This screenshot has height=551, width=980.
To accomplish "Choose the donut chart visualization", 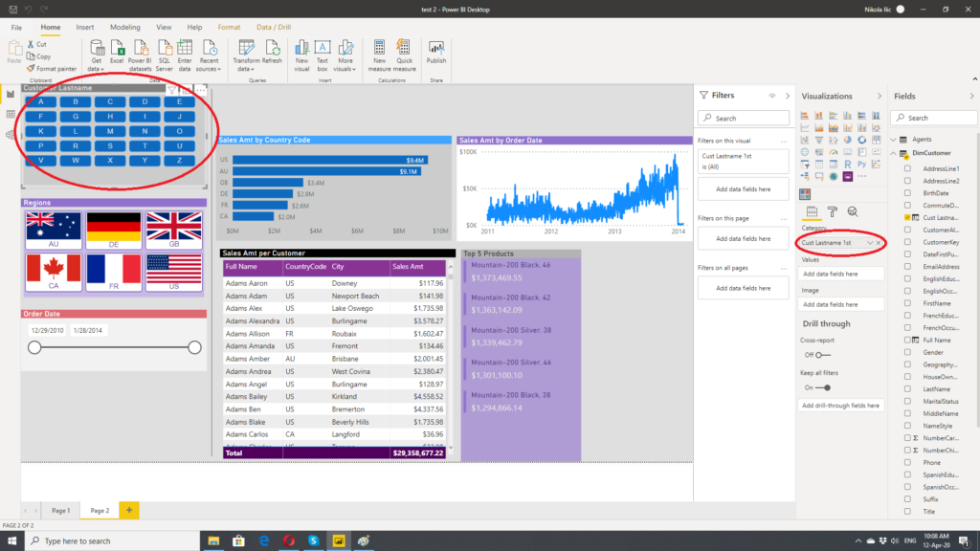I will click(x=862, y=140).
